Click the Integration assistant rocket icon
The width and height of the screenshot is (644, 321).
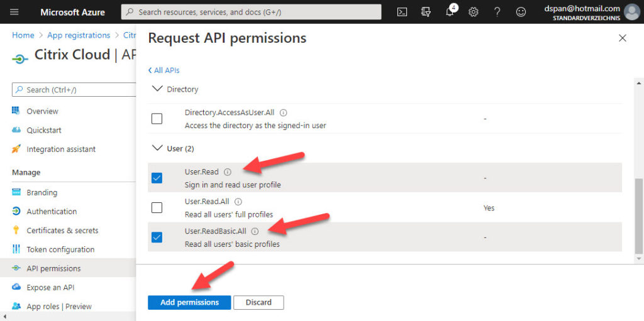(16, 149)
